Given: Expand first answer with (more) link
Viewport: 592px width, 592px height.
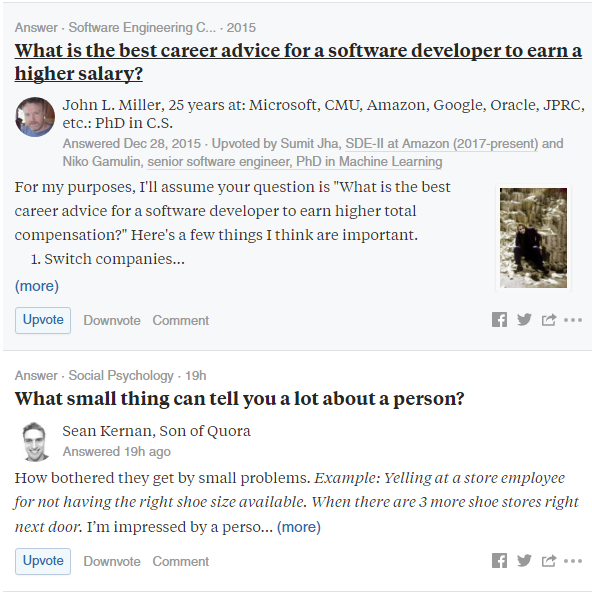Looking at the screenshot, I should [37, 286].
